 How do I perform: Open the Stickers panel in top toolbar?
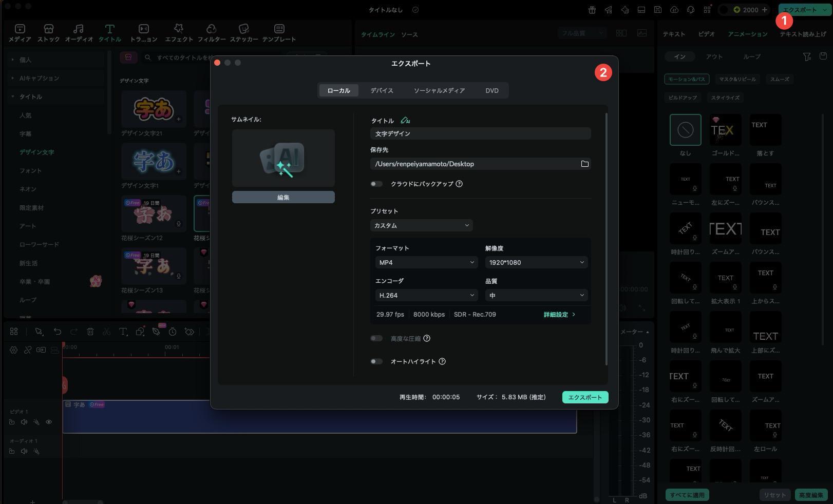pyautogui.click(x=244, y=33)
